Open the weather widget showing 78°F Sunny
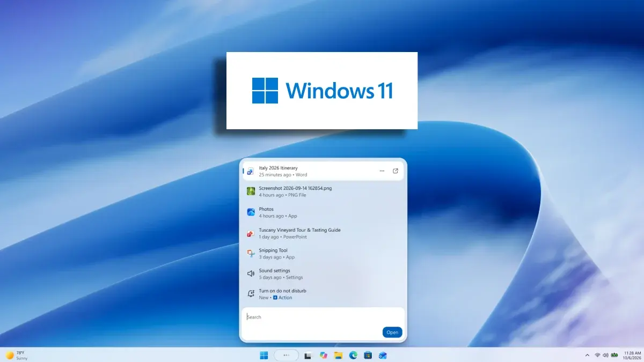Screen dimensions: 644x362 pyautogui.click(x=17, y=355)
